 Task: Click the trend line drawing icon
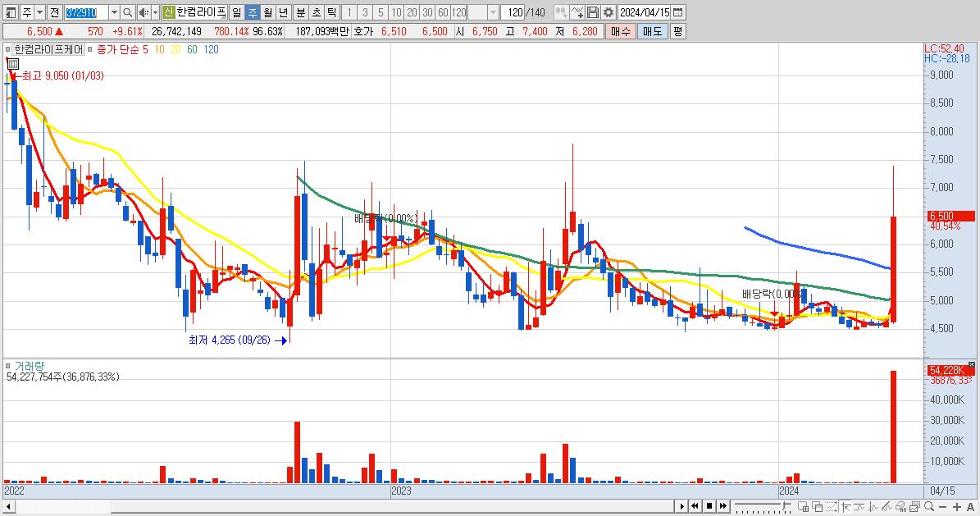click(887, 506)
